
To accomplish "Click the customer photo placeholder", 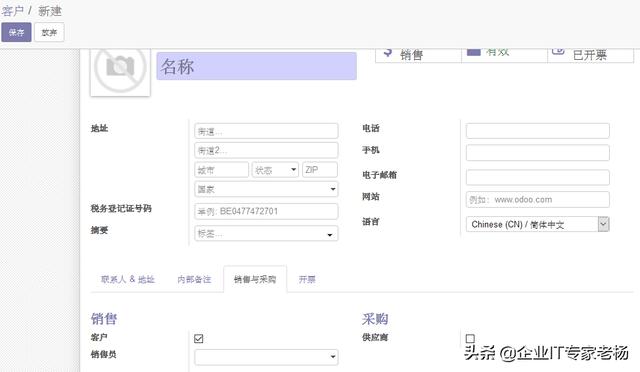I will (120, 72).
